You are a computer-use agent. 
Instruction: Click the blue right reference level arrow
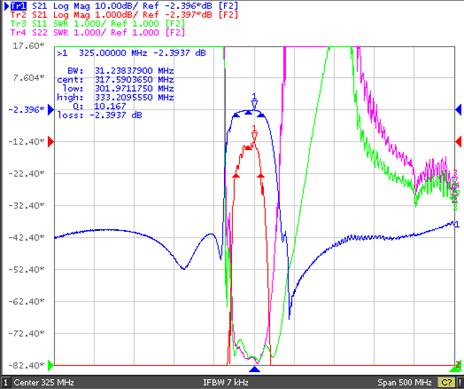458,109
